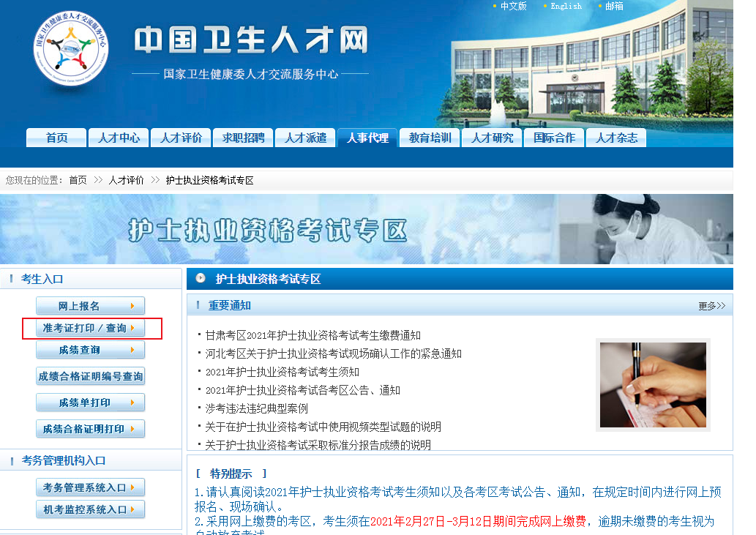
Task: Open 甘肃考区2021年护士执业资格考试考生缴费通知
Action: (312, 335)
